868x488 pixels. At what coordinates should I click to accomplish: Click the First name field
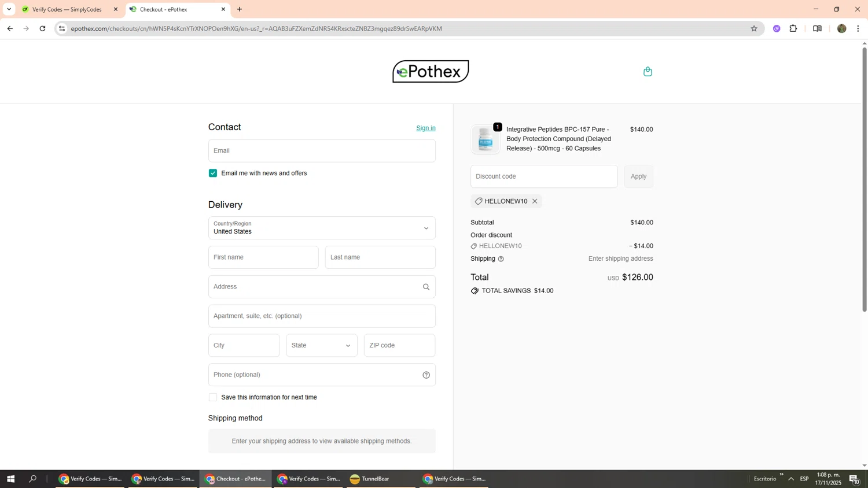263,257
